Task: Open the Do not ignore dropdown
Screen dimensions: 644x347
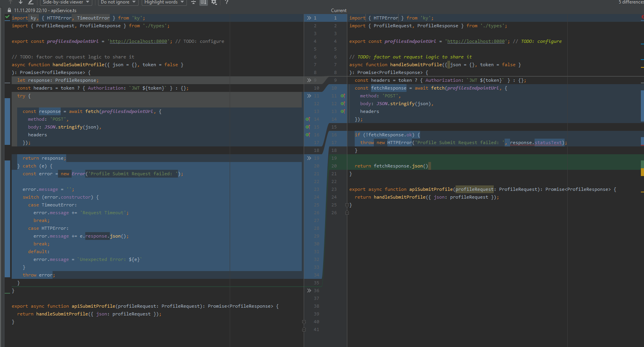Action: click(x=118, y=2)
